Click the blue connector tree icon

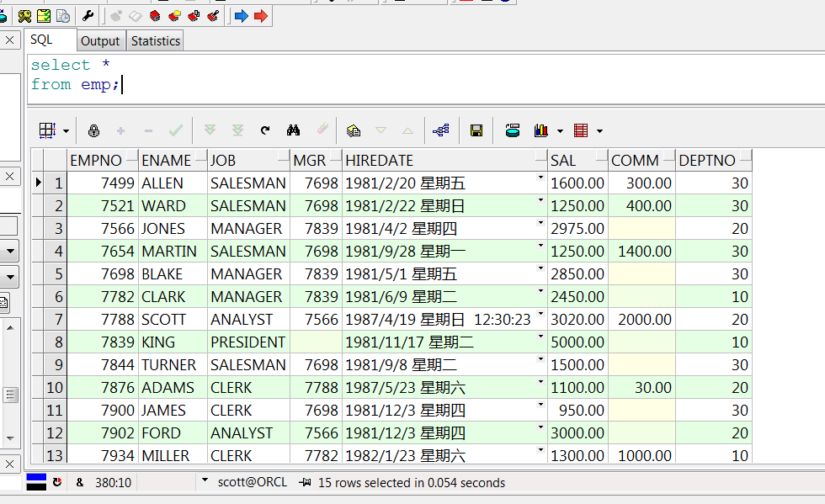(x=441, y=130)
